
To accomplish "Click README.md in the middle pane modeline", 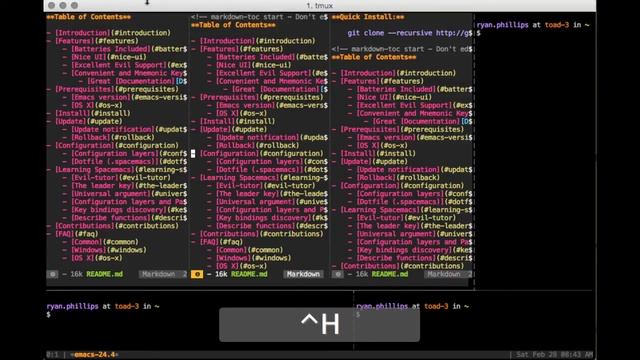I will (x=249, y=274).
